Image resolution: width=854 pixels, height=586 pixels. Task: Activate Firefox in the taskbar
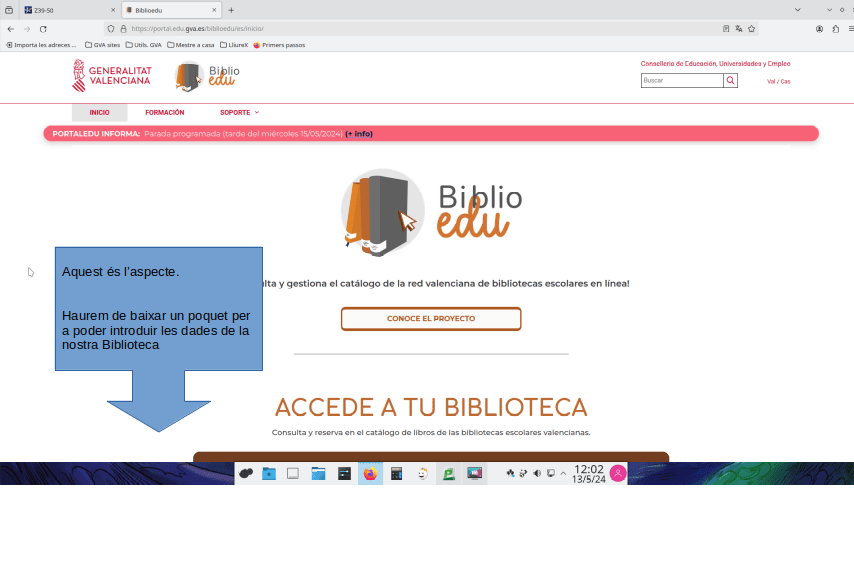click(x=370, y=474)
